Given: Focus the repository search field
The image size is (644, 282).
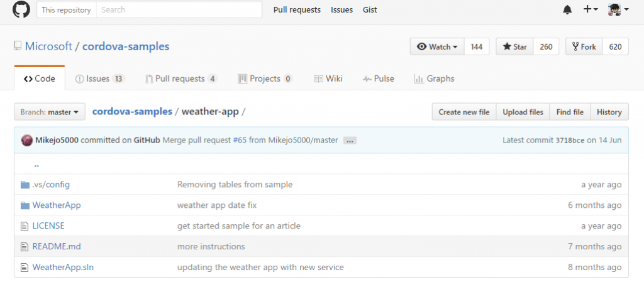Looking at the screenshot, I should pyautogui.click(x=179, y=10).
